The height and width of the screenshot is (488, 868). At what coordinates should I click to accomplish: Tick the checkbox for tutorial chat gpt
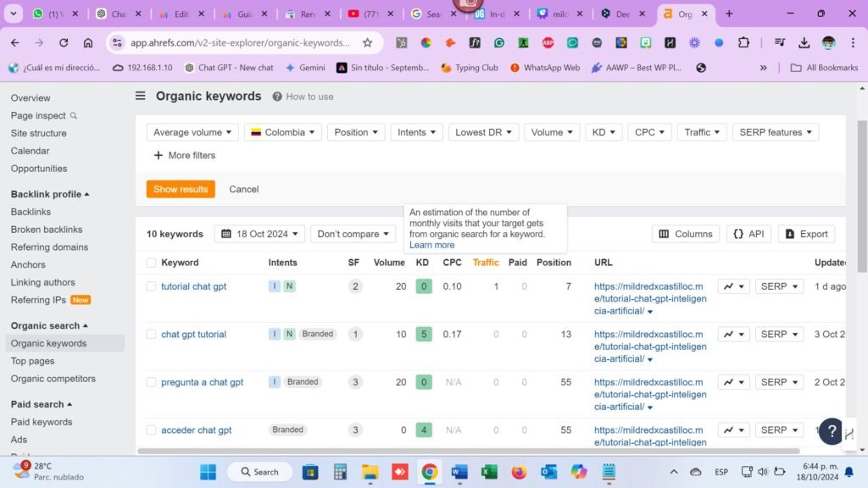pyautogui.click(x=151, y=287)
